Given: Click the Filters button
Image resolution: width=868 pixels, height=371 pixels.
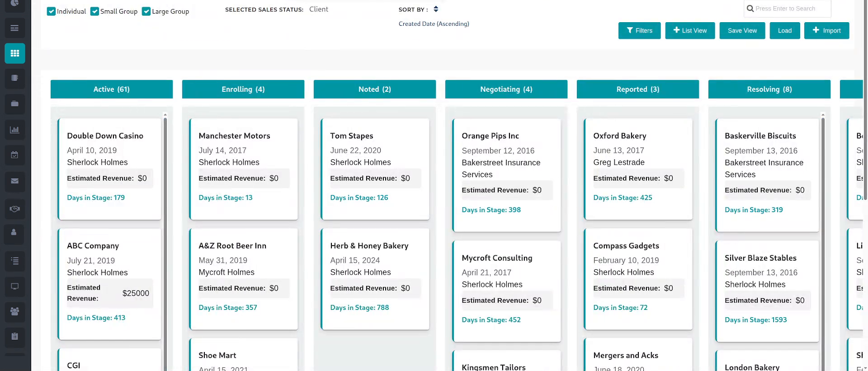Looking at the screenshot, I should click(639, 31).
